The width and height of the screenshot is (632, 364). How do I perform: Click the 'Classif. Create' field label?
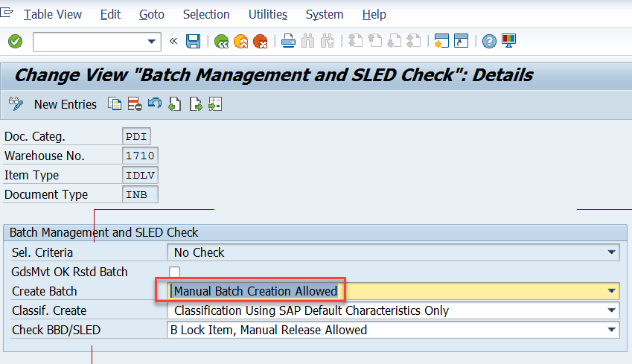pos(49,310)
